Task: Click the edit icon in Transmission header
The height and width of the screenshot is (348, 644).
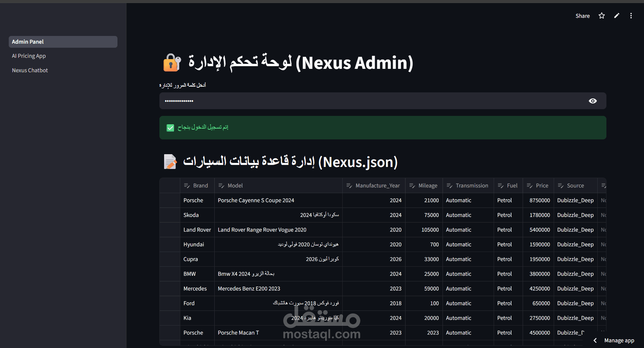Action: click(x=449, y=186)
